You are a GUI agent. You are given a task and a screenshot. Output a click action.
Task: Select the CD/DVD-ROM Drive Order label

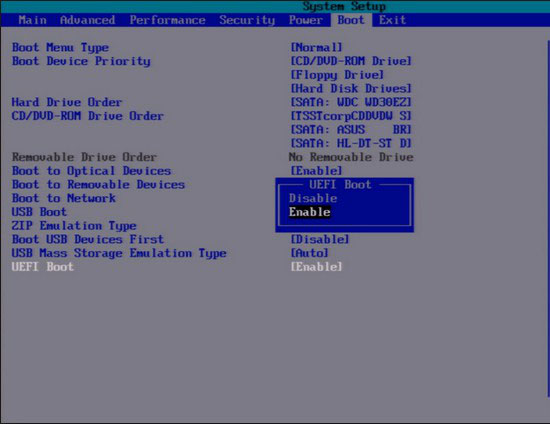coord(88,116)
